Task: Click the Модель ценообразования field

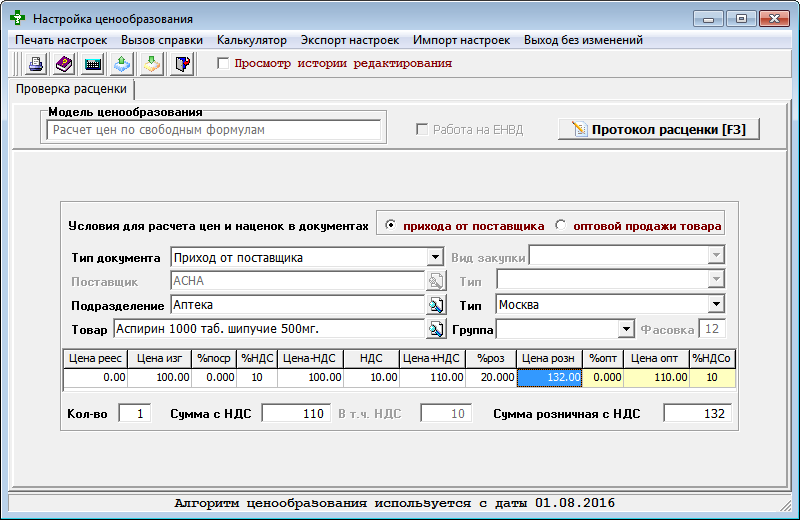Action: tap(213, 130)
